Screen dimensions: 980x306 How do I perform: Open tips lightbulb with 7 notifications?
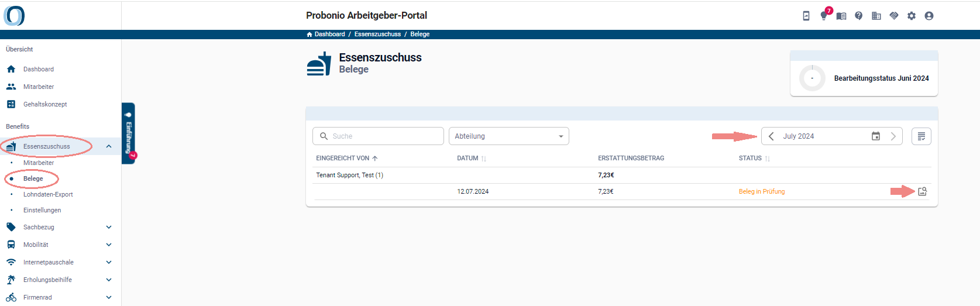tap(824, 15)
